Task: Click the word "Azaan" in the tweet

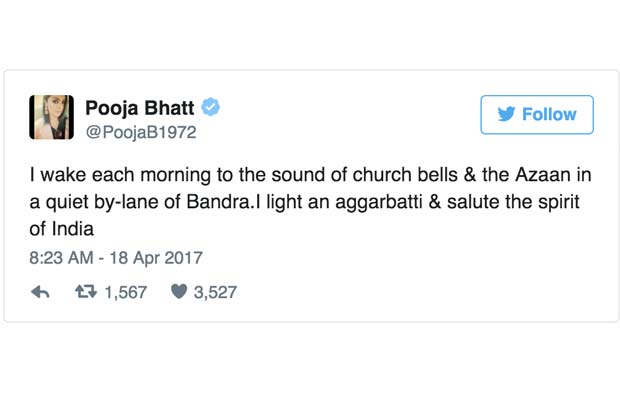Action: pos(524,175)
